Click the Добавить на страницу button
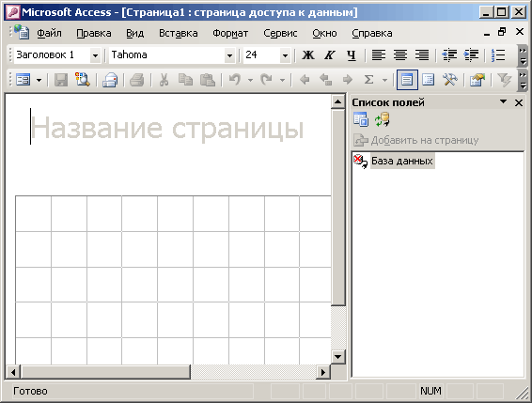This screenshot has width=532, height=403. coord(416,140)
